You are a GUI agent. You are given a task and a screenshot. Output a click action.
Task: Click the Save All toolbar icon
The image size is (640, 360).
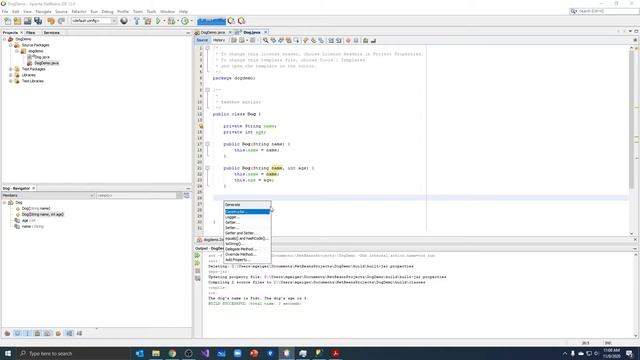point(38,21)
